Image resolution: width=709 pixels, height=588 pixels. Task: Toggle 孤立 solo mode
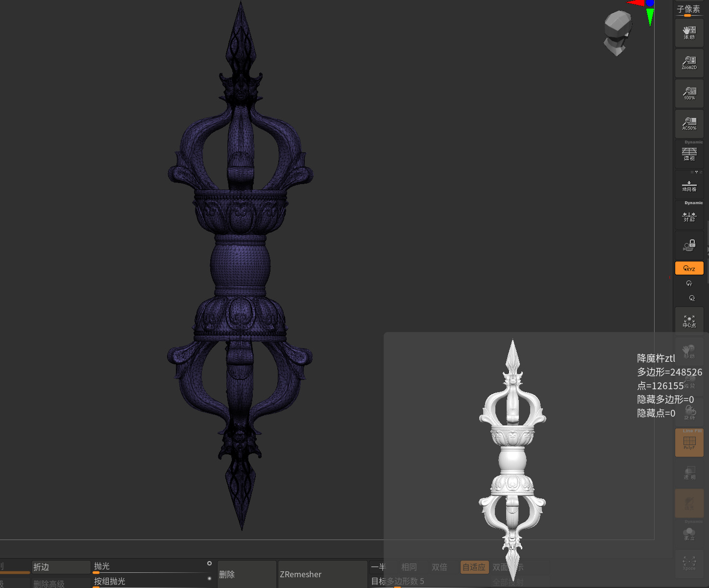pyautogui.click(x=689, y=534)
